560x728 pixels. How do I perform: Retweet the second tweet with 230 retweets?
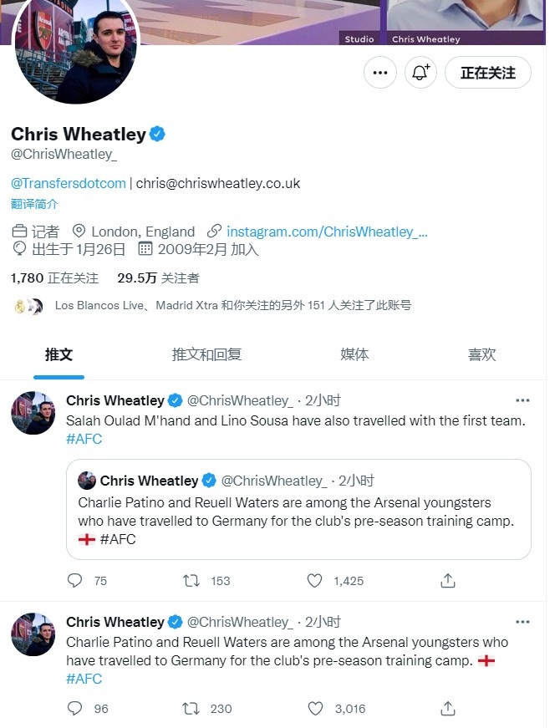(191, 709)
